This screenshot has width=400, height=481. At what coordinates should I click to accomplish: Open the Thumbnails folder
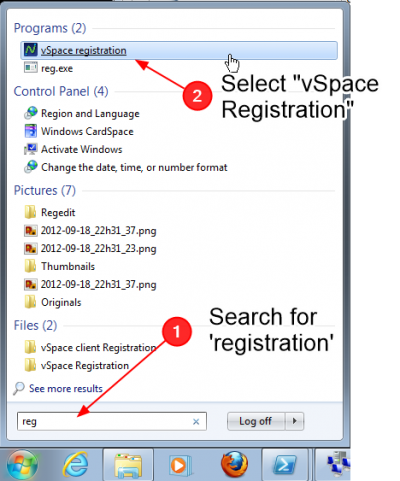coord(68,267)
